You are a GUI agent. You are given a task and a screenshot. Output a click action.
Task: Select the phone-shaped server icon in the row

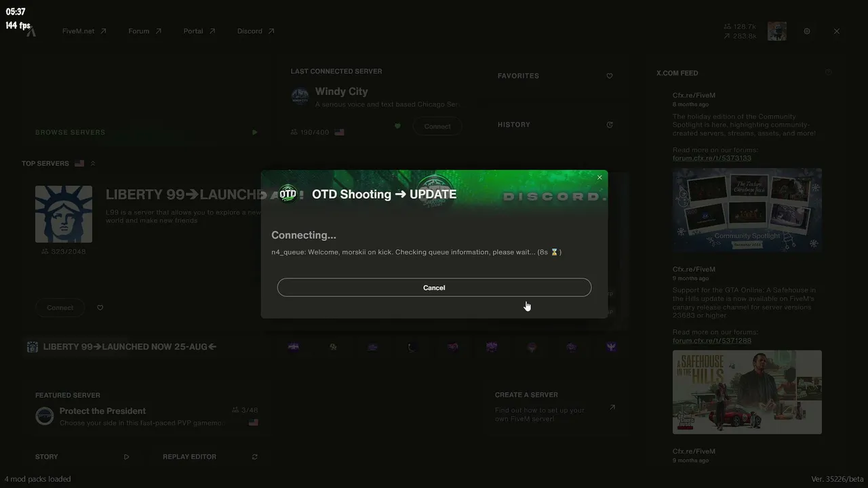(412, 347)
